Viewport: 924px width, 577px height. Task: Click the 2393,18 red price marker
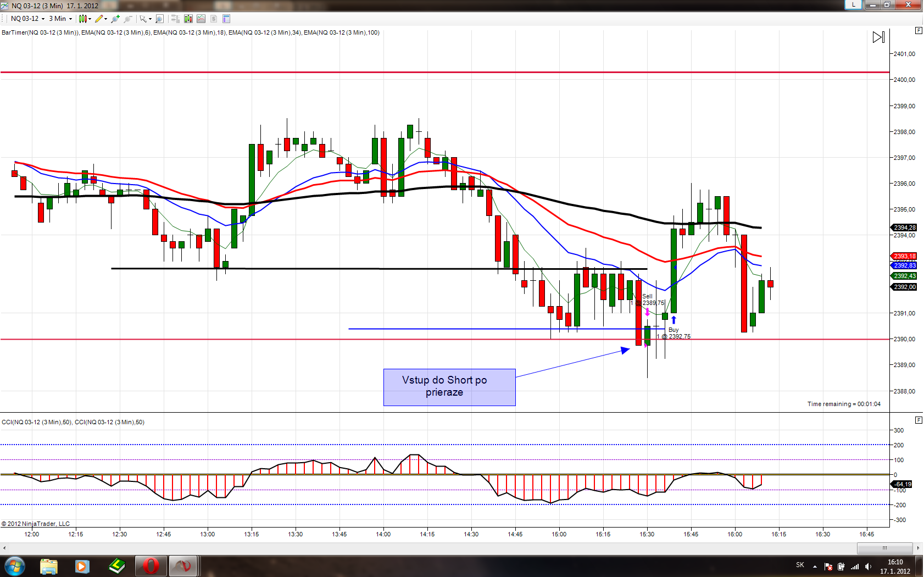pyautogui.click(x=904, y=256)
